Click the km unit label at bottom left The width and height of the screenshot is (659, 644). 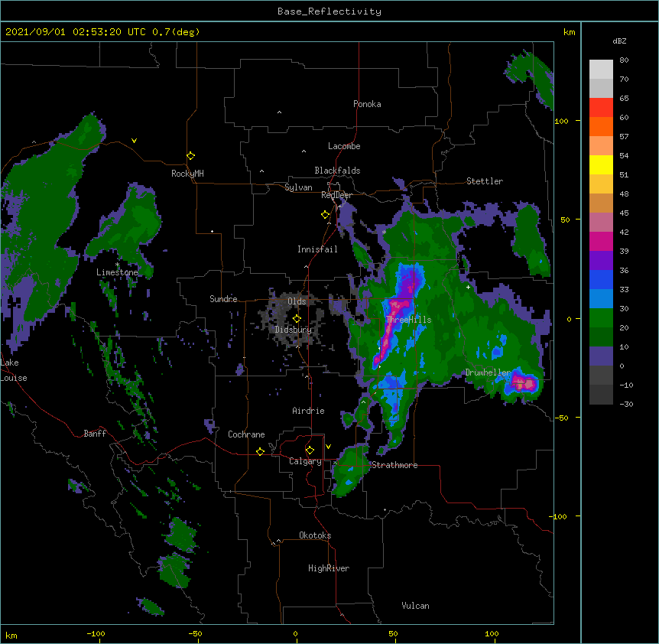[11, 635]
